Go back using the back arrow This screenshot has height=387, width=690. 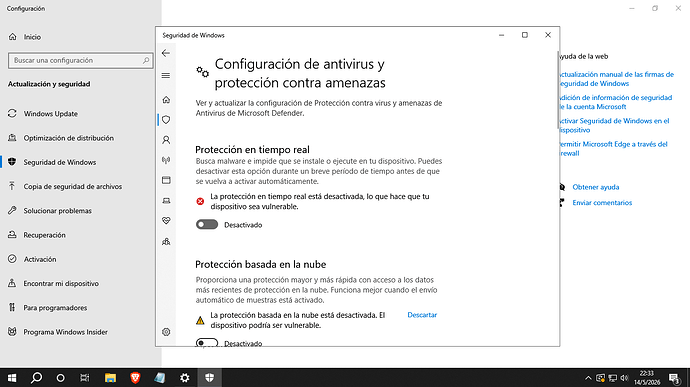pyautogui.click(x=166, y=53)
